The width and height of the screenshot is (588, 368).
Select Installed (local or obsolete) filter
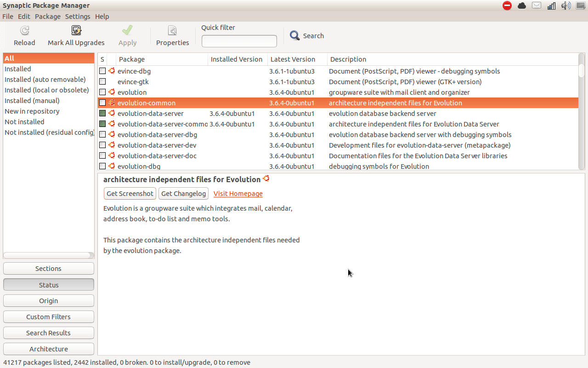coord(49,90)
